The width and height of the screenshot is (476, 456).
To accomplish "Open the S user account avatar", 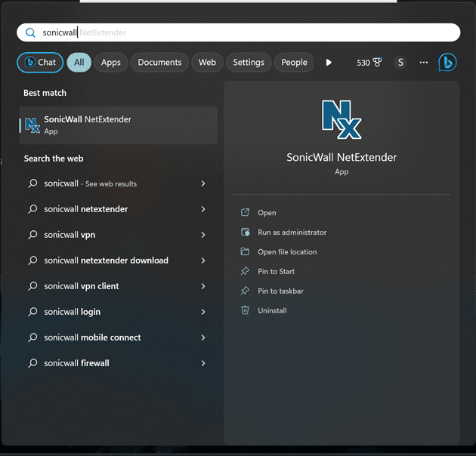I will point(400,63).
